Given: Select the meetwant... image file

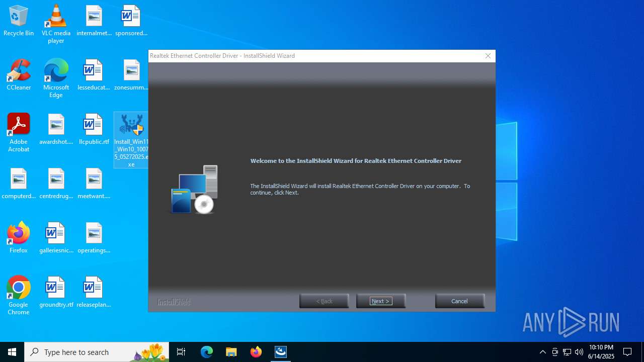Looking at the screenshot, I should click(x=94, y=184).
